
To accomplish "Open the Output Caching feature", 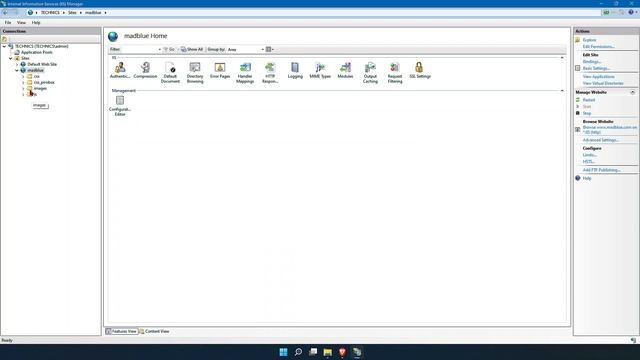I will click(x=370, y=73).
